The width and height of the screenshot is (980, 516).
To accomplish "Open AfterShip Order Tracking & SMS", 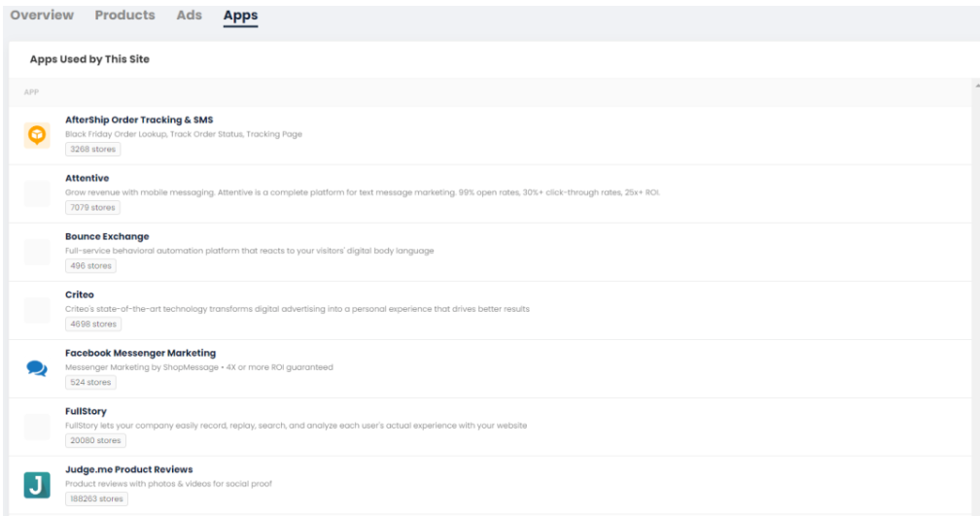I will [139, 120].
